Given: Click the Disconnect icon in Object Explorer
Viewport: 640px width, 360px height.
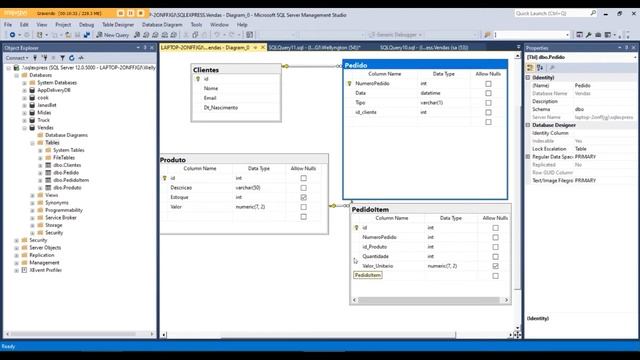Looking at the screenshot, I should (x=44, y=58).
